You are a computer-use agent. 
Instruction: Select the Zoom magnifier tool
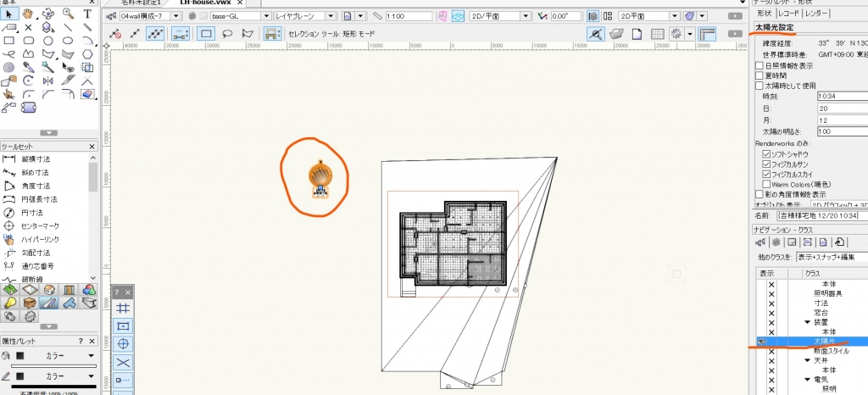pyautogui.click(x=68, y=14)
